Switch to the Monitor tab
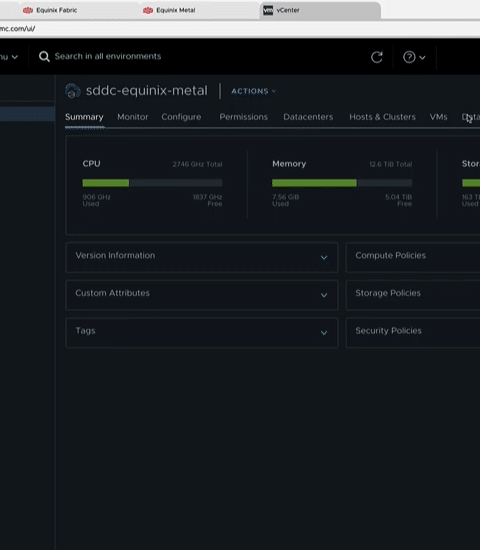This screenshot has width=480, height=550. click(x=133, y=117)
